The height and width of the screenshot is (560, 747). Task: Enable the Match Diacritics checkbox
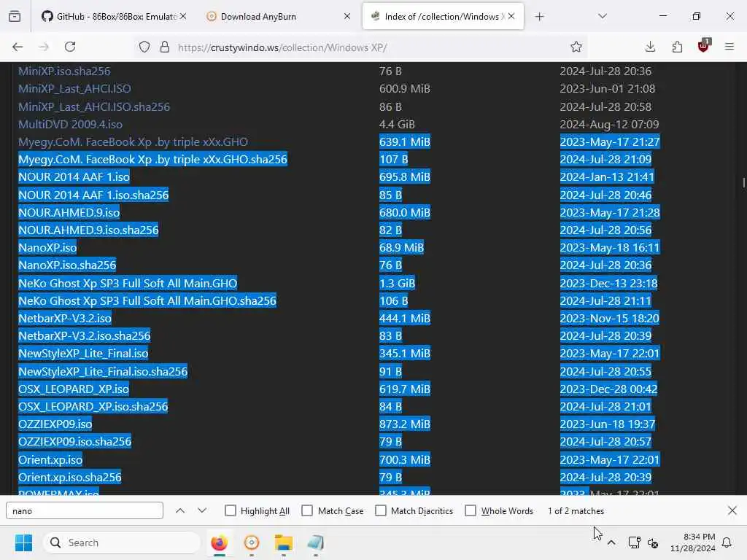coord(381,510)
